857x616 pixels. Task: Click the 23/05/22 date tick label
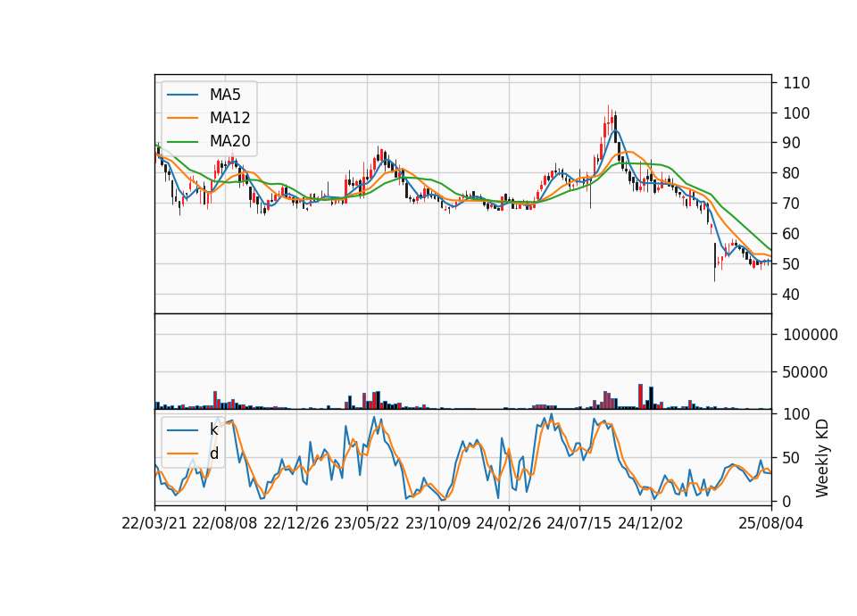[x=367, y=523]
